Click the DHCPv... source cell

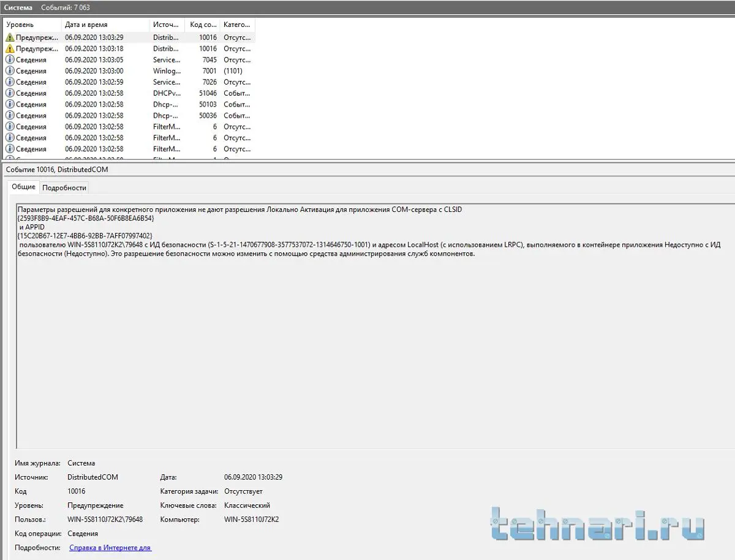167,93
